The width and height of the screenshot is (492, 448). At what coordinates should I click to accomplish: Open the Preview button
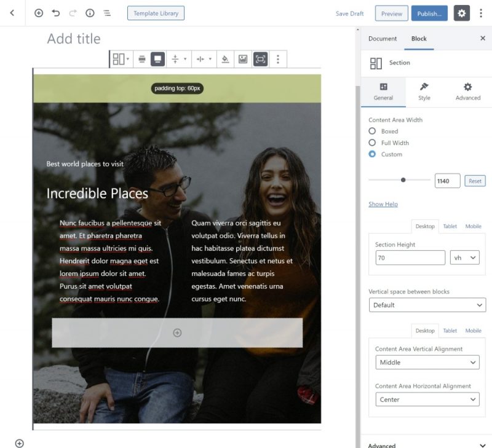pos(391,14)
